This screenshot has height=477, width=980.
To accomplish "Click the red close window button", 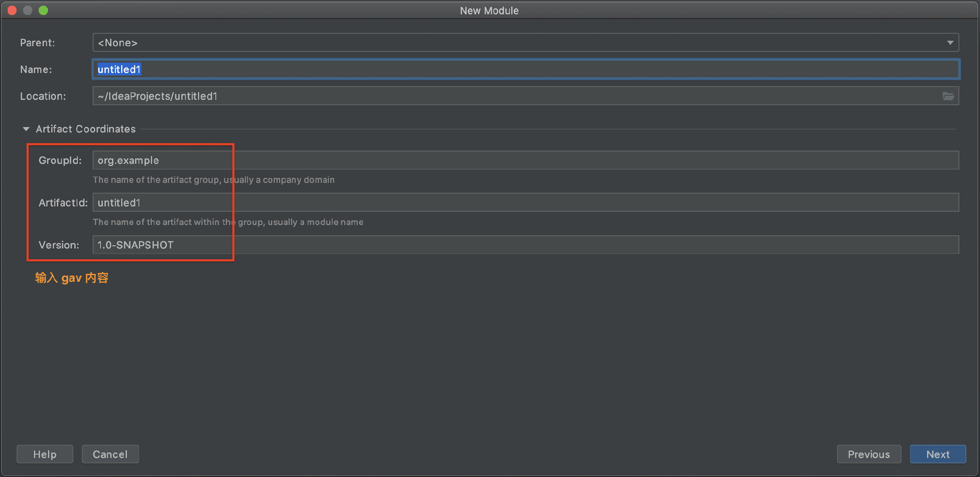I will pos(12,10).
